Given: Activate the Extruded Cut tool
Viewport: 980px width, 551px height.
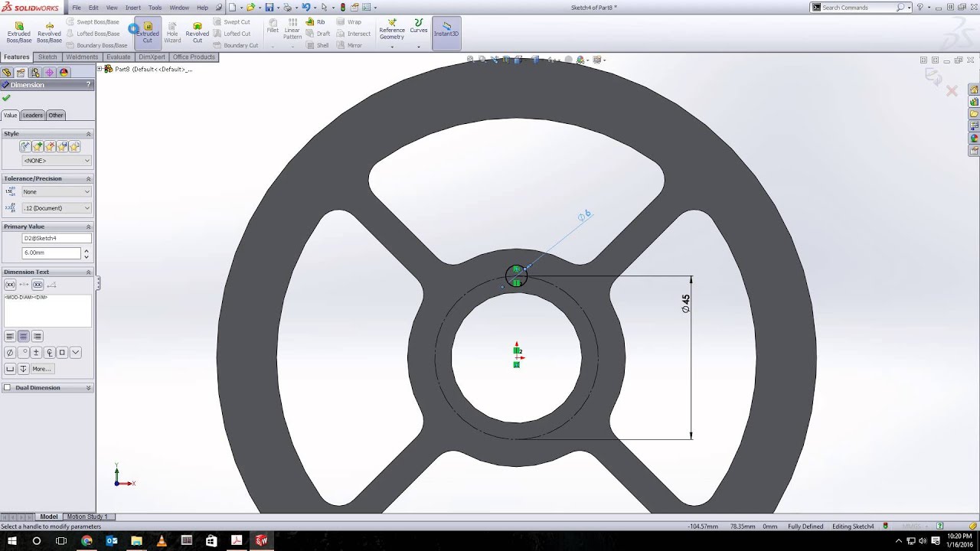Looking at the screenshot, I should pyautogui.click(x=148, y=31).
